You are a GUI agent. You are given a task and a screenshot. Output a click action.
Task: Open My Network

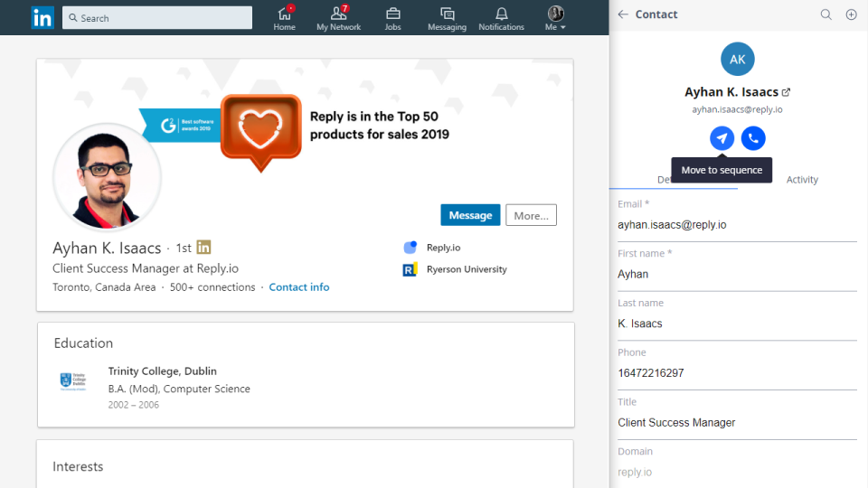pos(338,18)
